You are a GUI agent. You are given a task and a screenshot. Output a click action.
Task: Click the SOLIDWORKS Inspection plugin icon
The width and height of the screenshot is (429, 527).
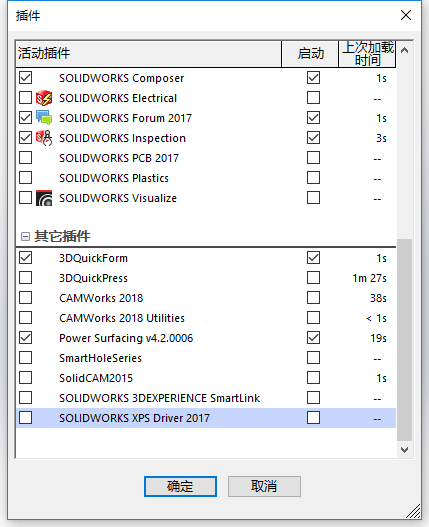44,138
